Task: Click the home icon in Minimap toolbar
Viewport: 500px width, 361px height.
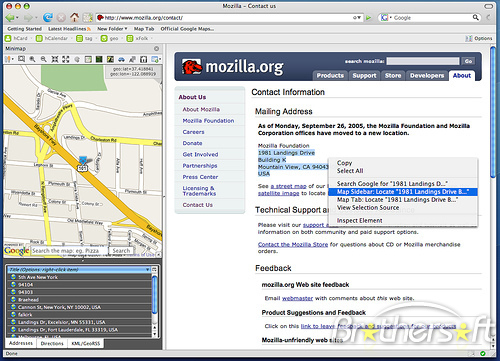Action: (x=143, y=59)
